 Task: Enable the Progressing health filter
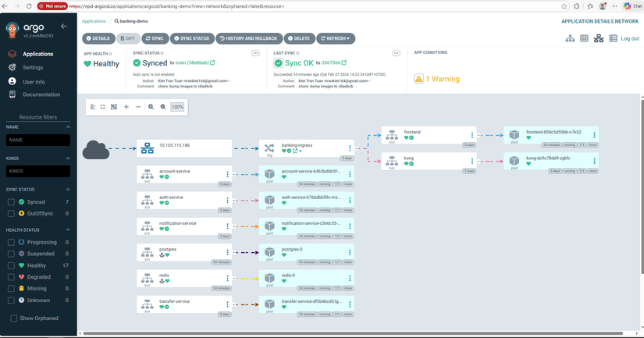(x=11, y=242)
